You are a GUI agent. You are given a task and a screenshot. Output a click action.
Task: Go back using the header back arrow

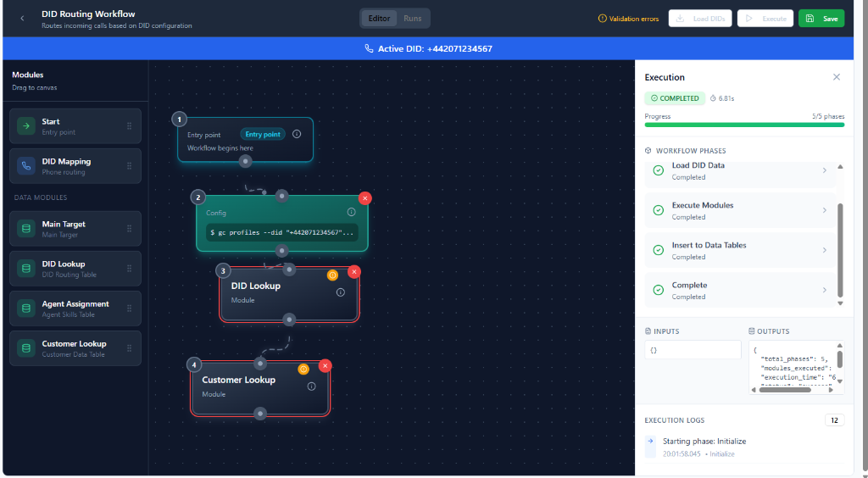pos(22,19)
